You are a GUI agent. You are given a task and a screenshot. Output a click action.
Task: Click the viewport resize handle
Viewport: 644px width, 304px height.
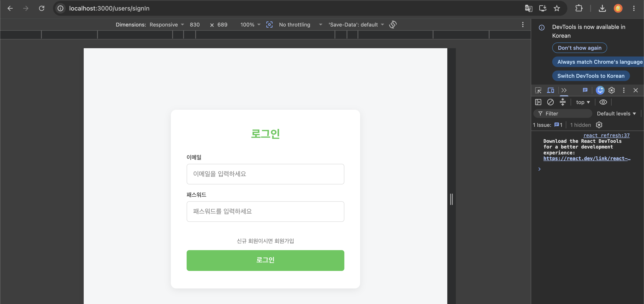tap(451, 199)
